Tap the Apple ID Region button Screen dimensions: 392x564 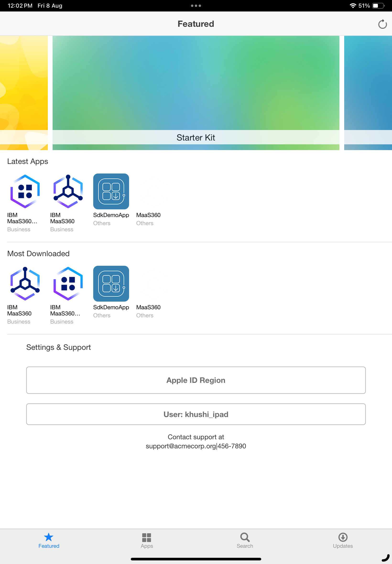tap(196, 380)
